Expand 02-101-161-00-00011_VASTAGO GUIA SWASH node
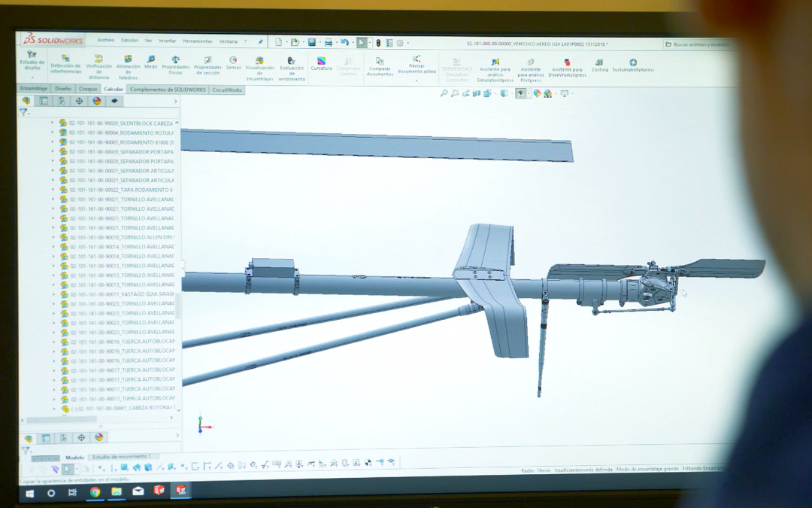The image size is (812, 508). click(x=53, y=294)
